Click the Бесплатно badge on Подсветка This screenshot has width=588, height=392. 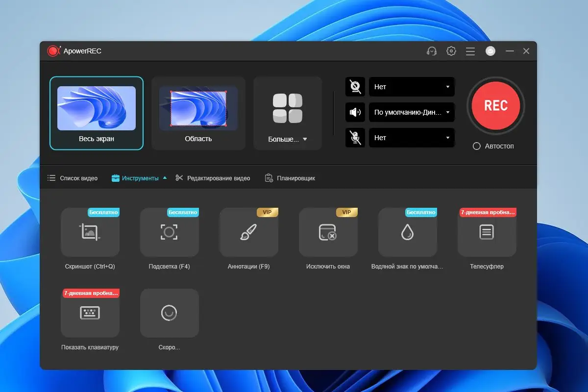(x=183, y=212)
